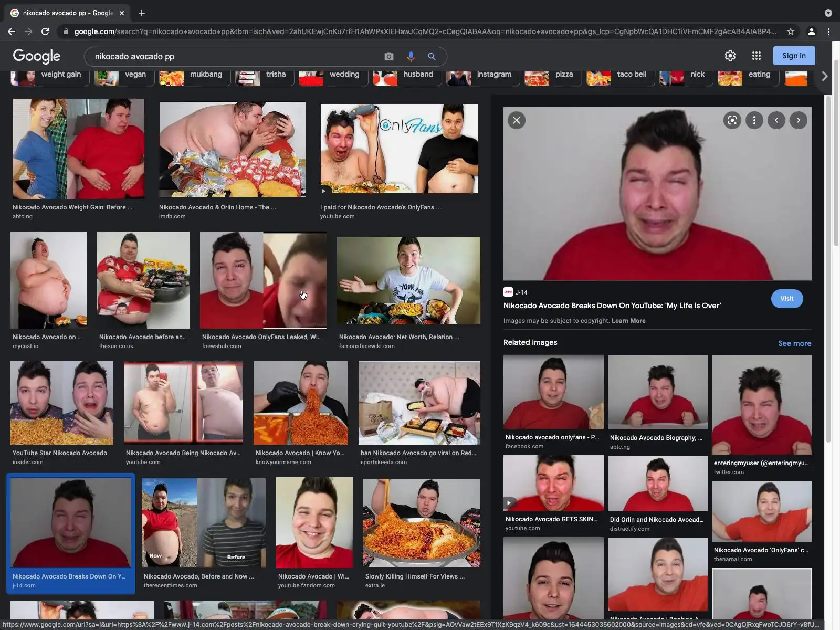Open the Google apps grid

click(x=757, y=56)
